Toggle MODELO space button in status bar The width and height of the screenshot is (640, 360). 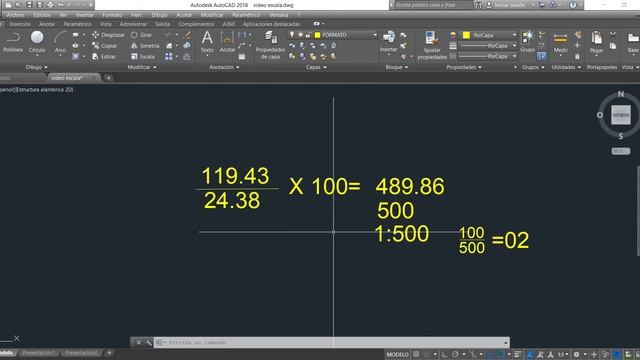point(398,354)
